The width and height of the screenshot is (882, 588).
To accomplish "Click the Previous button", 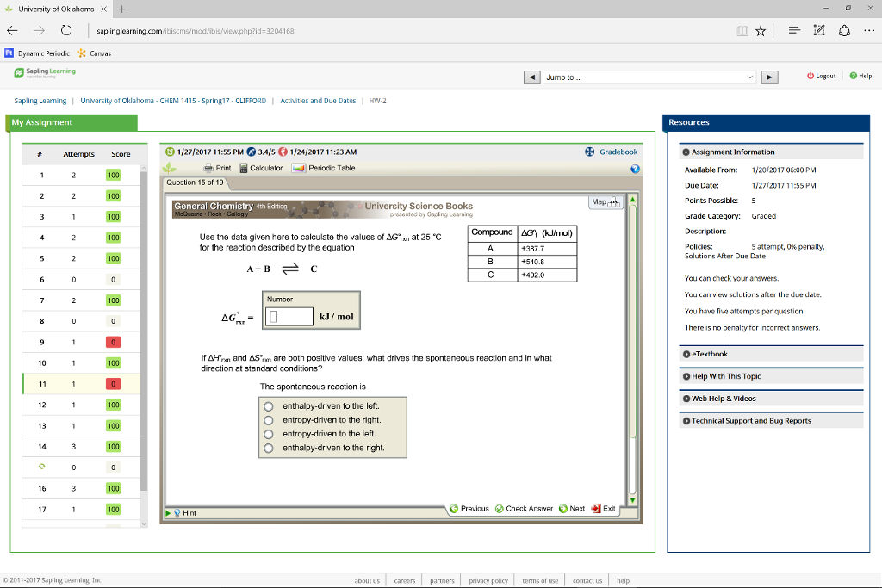I will (468, 508).
